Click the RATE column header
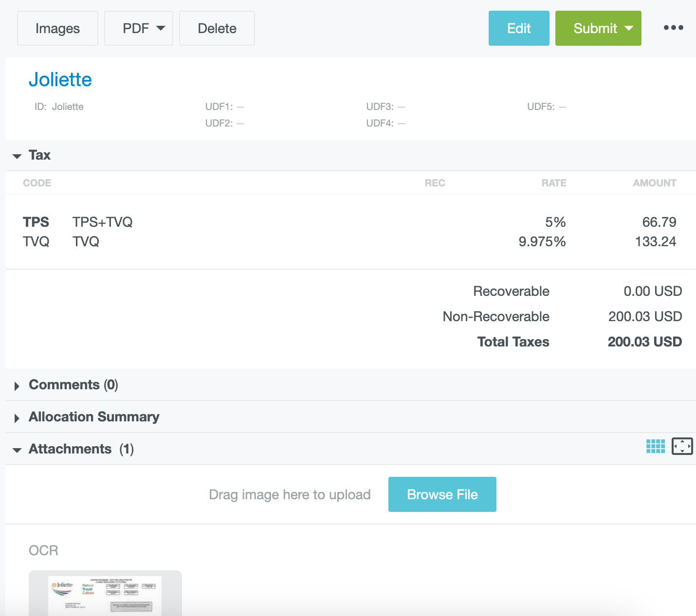 [x=554, y=183]
